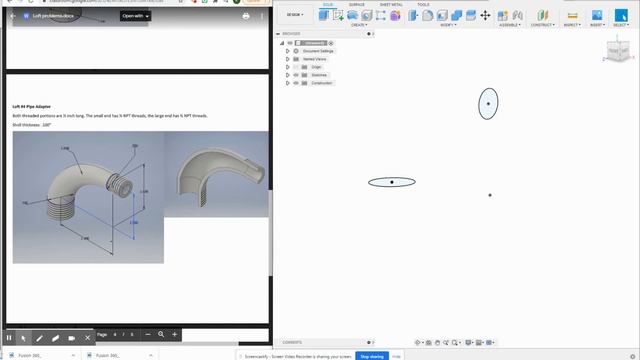Select the Extrude tool
The width and height of the screenshot is (640, 360).
352,16
